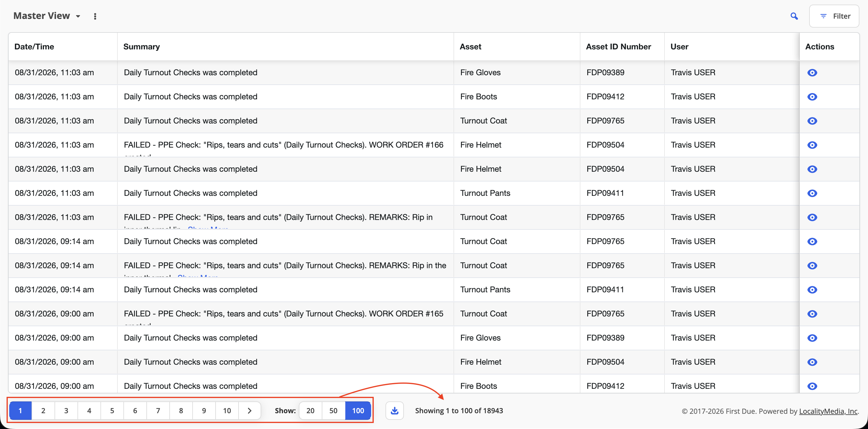Click 'Travis USER' in the first table row

(x=693, y=72)
